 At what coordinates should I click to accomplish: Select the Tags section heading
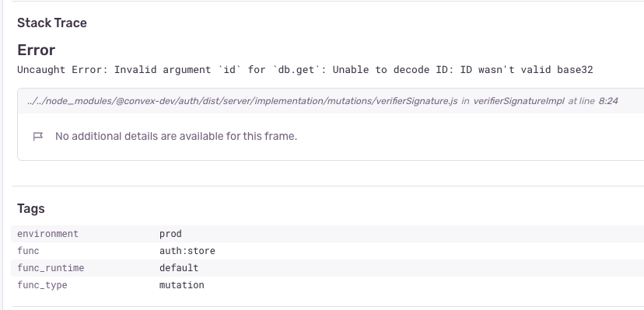point(31,209)
